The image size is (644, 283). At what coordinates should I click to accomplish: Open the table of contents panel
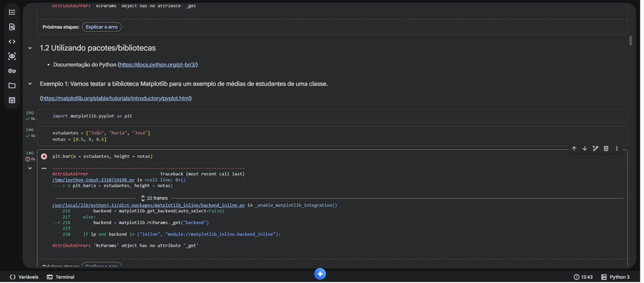[12, 12]
